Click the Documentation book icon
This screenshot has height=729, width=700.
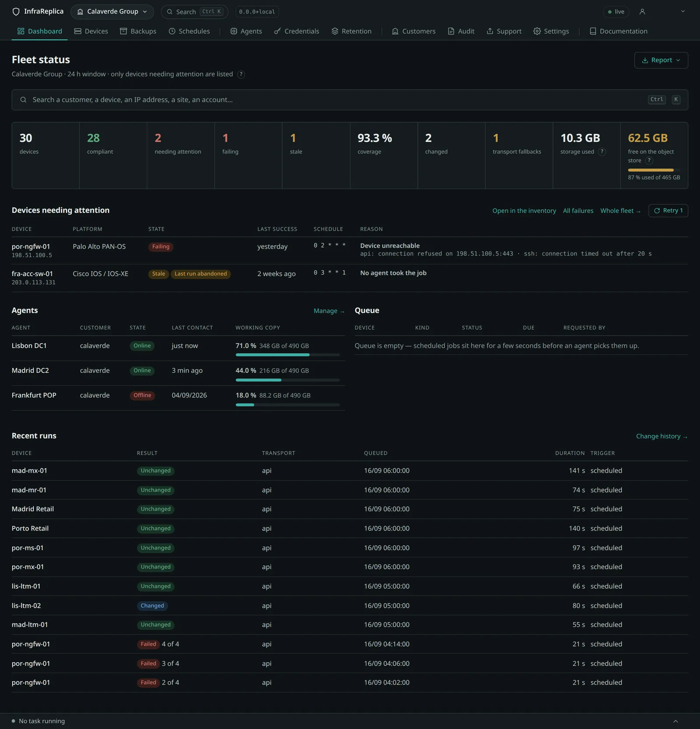coord(593,31)
